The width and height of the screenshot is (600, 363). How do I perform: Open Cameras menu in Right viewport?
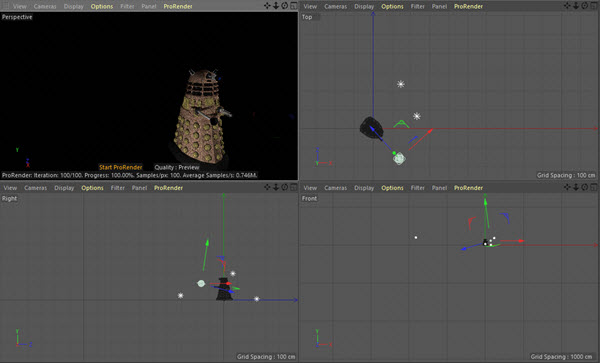click(36, 188)
